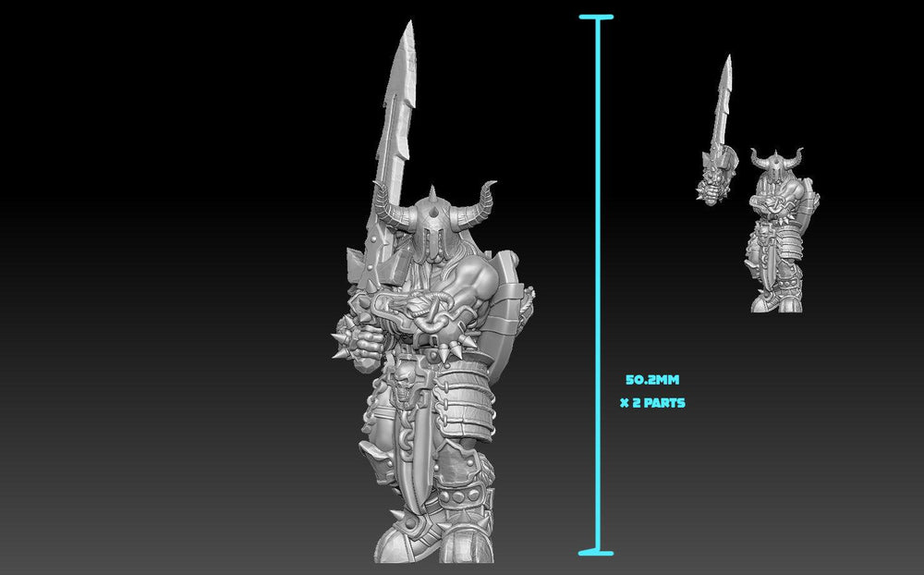924x575 pixels.
Task: Click the x 2 parts label
Action: pyautogui.click(x=650, y=402)
